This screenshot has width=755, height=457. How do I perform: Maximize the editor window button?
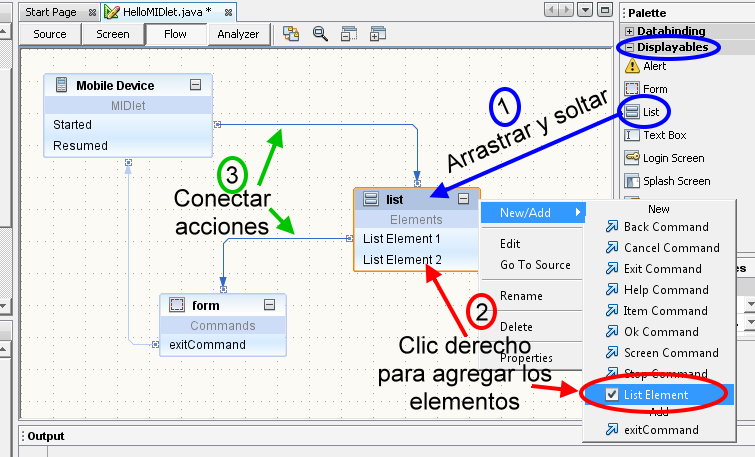pos(605,10)
